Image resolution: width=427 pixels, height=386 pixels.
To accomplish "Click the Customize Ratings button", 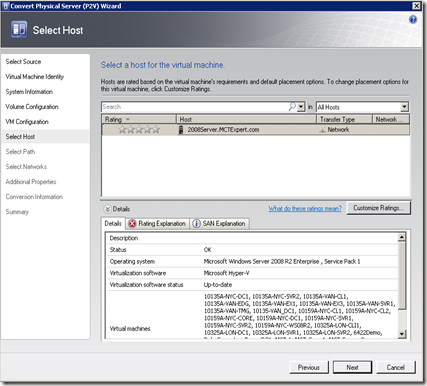I will tap(379, 208).
